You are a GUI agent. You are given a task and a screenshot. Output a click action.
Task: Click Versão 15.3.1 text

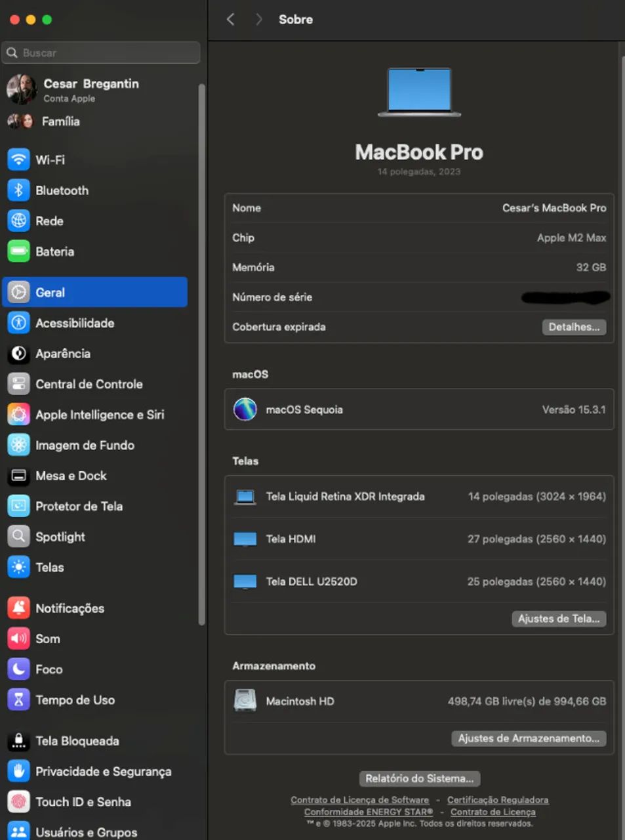[x=574, y=409]
